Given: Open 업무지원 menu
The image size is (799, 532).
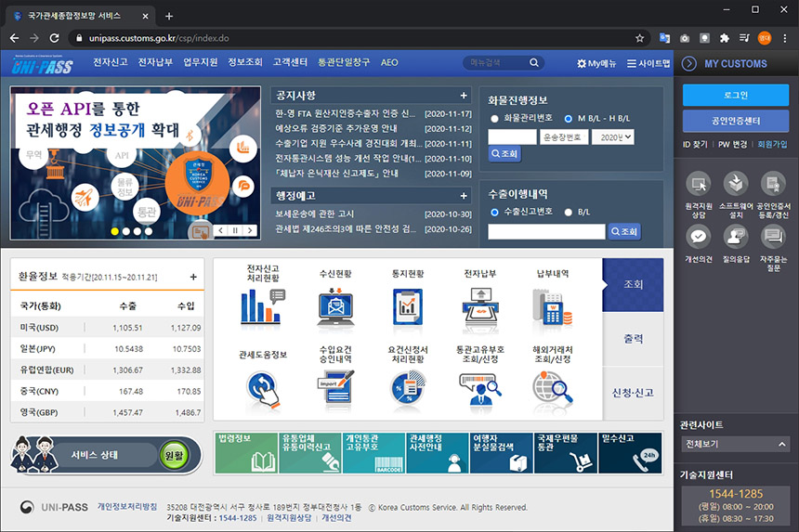Looking at the screenshot, I should pyautogui.click(x=201, y=62).
